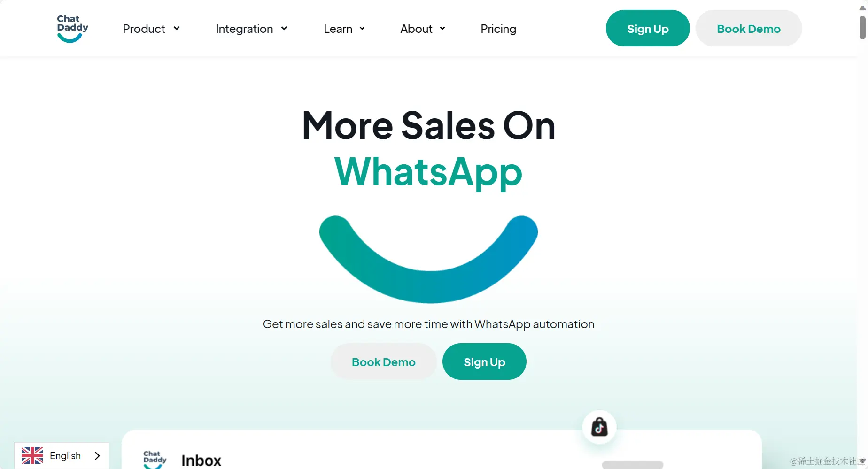Click the Book Demo button in the header
This screenshot has width=868, height=469.
click(749, 28)
